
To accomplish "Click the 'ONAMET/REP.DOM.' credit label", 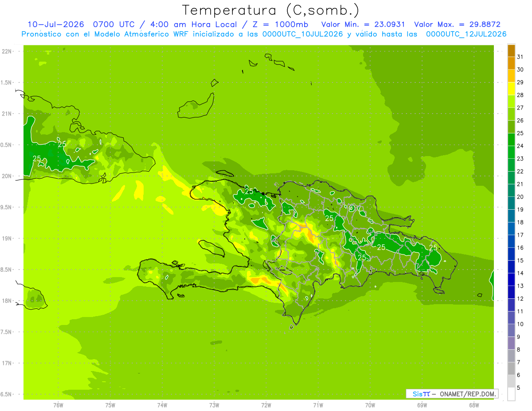I will pyautogui.click(x=468, y=394).
